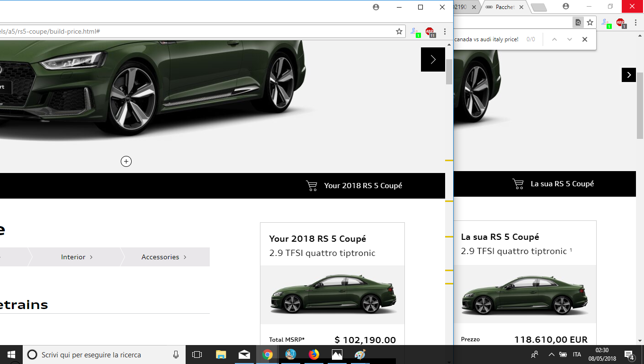Open the cart icon beside Your 2018 RS 5 Coupé

coord(312,186)
